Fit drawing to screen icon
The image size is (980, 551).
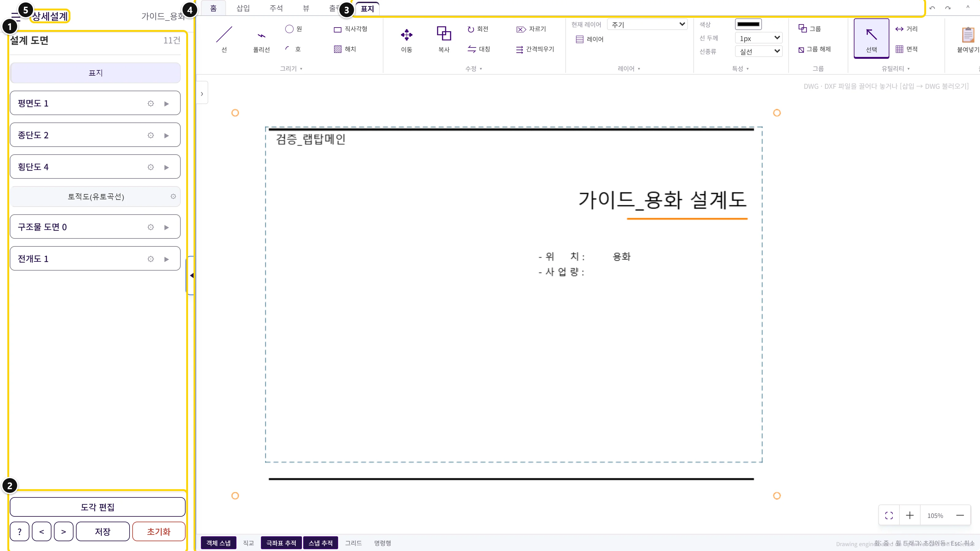click(x=889, y=515)
